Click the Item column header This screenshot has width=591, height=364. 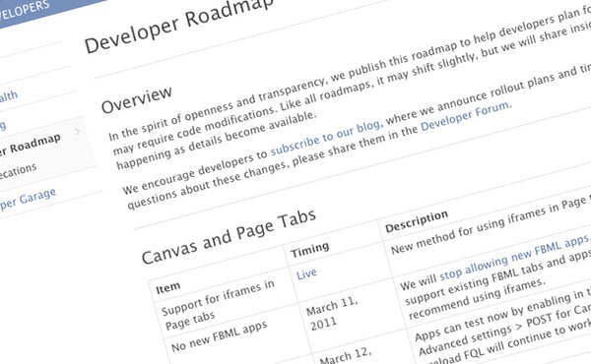pos(168,288)
